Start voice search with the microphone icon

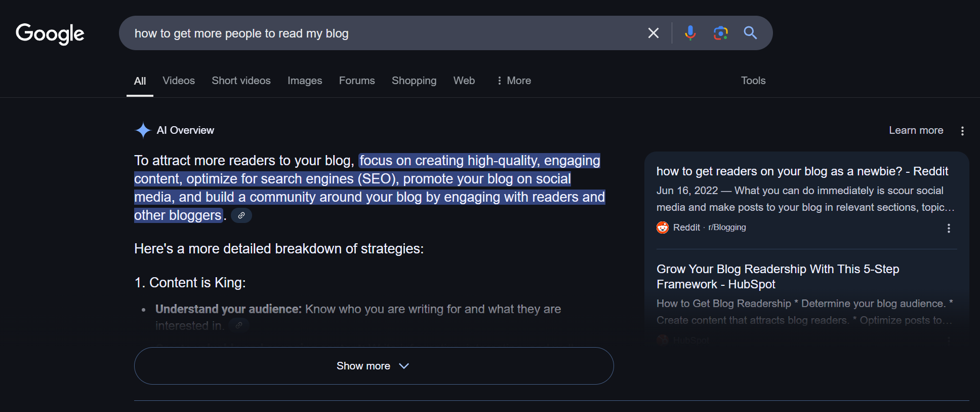coord(690,33)
